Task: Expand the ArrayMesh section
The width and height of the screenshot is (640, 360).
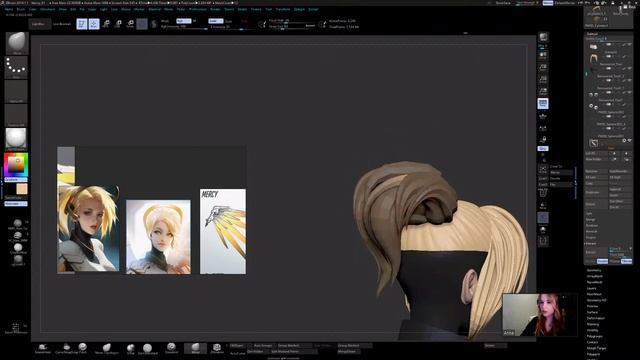Action: click(595, 276)
